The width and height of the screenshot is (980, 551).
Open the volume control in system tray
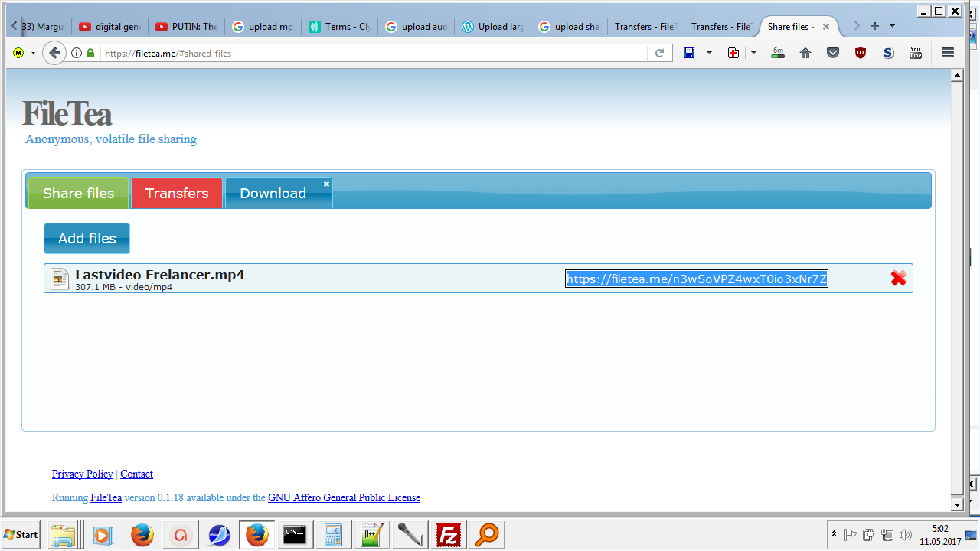coord(906,535)
